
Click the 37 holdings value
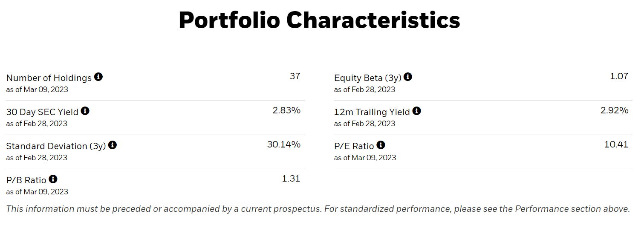[x=295, y=77]
